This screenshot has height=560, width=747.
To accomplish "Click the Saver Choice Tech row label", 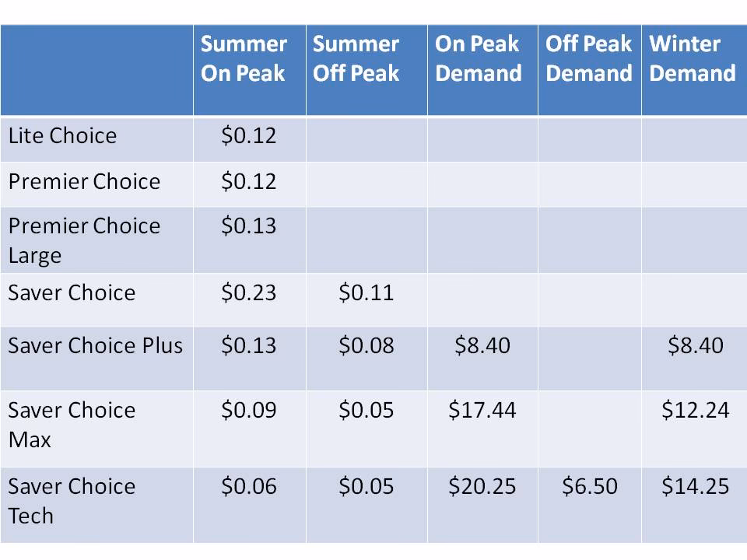I will [x=72, y=500].
